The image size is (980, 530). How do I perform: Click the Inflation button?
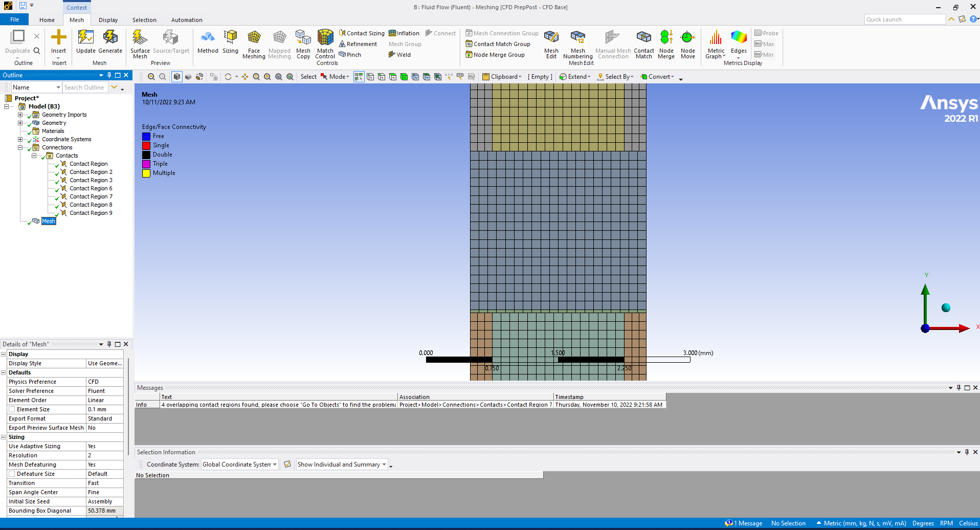404,33
